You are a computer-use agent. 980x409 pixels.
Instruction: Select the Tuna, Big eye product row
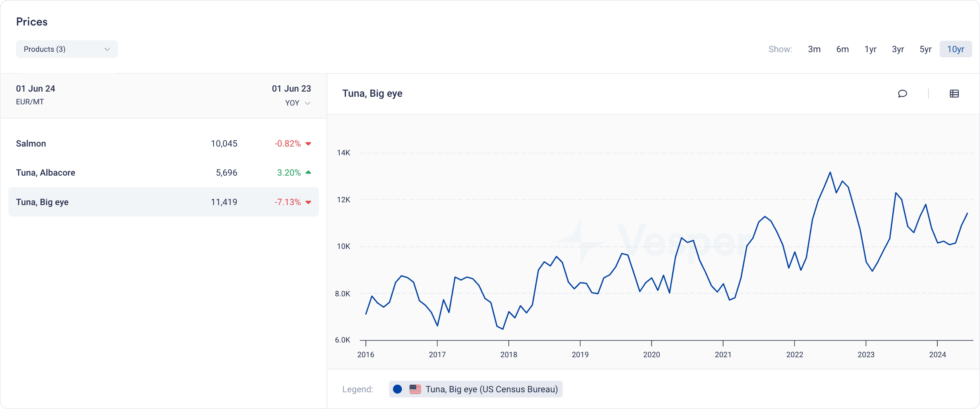[163, 202]
